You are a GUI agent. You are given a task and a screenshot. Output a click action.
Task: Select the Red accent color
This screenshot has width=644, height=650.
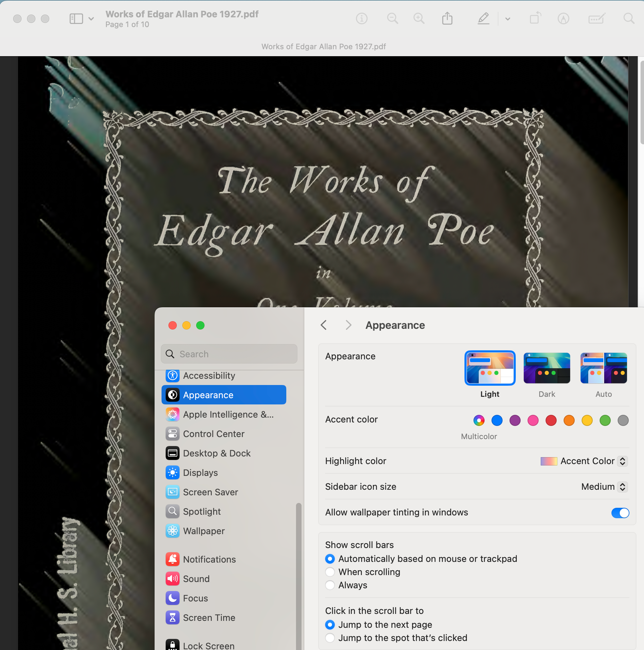[x=551, y=420]
